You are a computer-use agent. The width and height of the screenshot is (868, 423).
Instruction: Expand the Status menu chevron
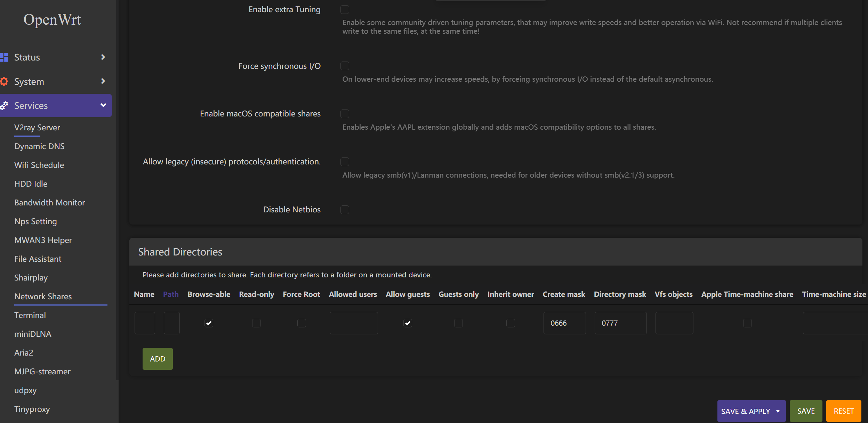(x=103, y=57)
